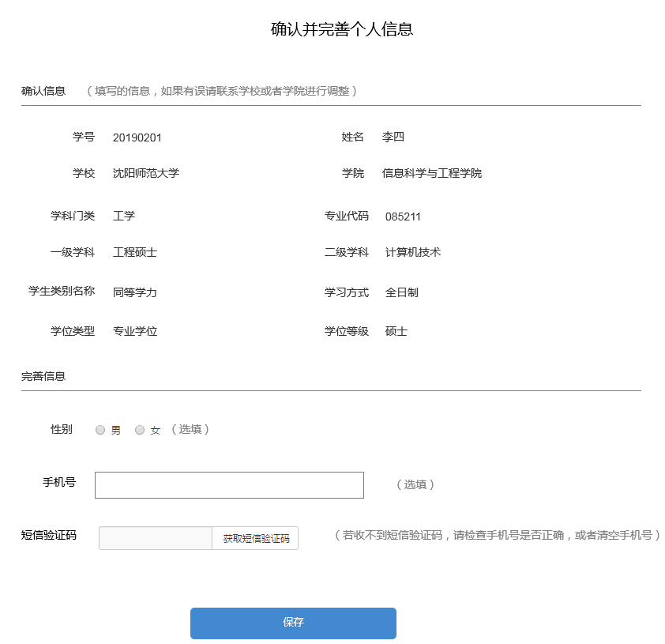This screenshot has height=644, width=665.
Task: Click the 完善信息 section heading
Action: 43,376
